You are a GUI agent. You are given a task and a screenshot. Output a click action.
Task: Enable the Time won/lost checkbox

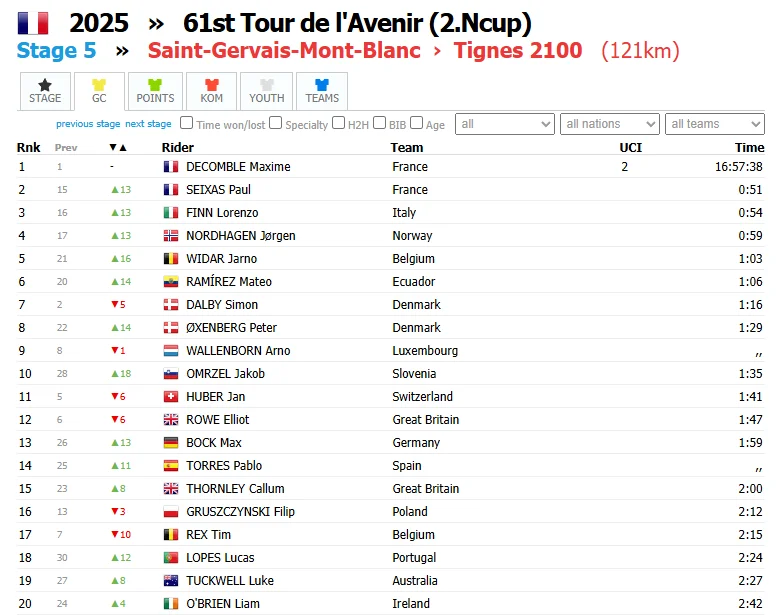(186, 122)
